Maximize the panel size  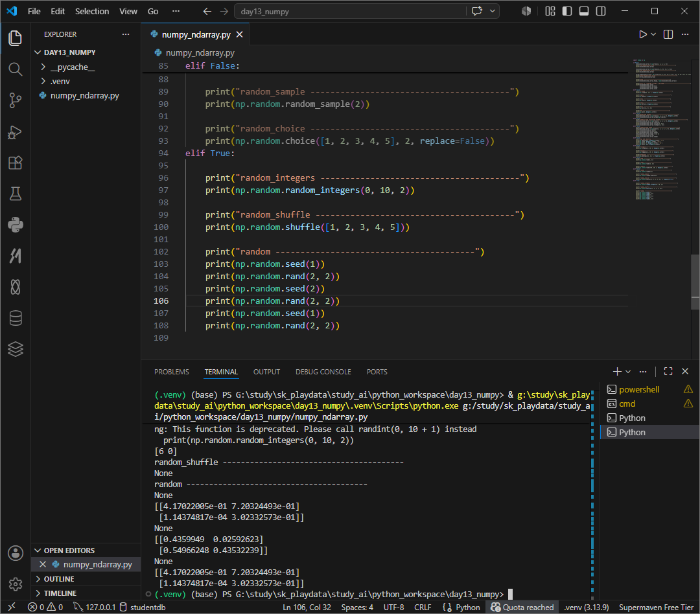668,371
